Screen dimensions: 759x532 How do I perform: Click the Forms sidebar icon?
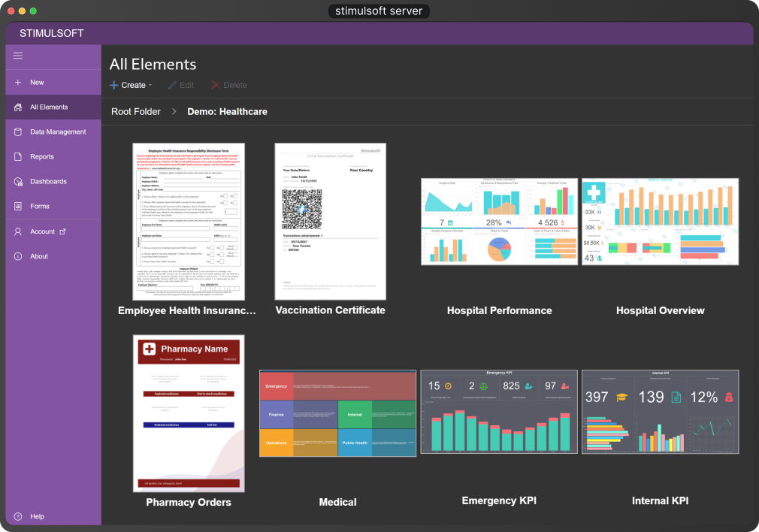coord(18,207)
